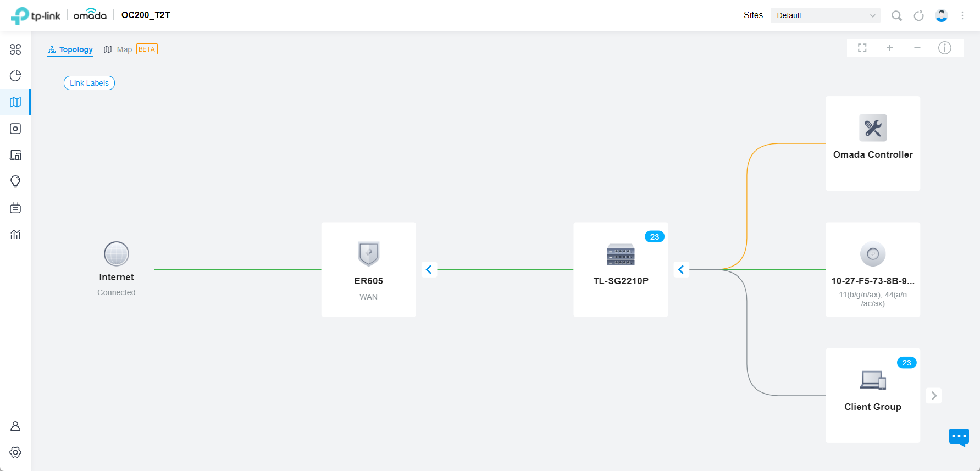Open the Statistics pie chart panel
The width and height of the screenshot is (980, 471).
(15, 76)
